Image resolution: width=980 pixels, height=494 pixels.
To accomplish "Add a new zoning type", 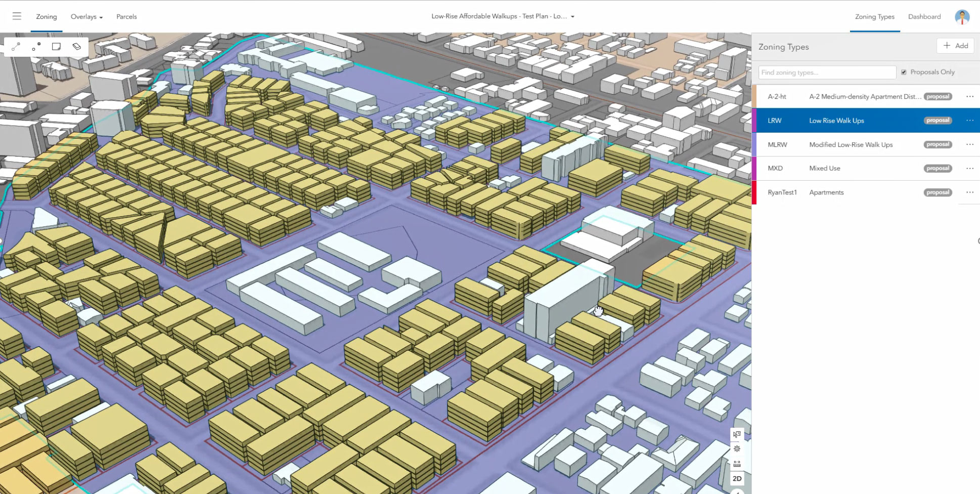I will [955, 46].
